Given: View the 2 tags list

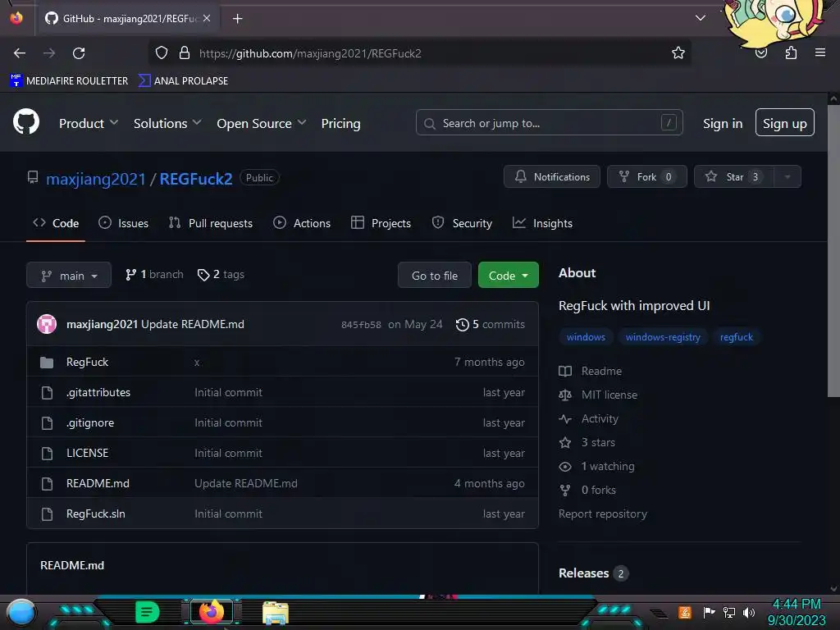Looking at the screenshot, I should click(x=221, y=275).
